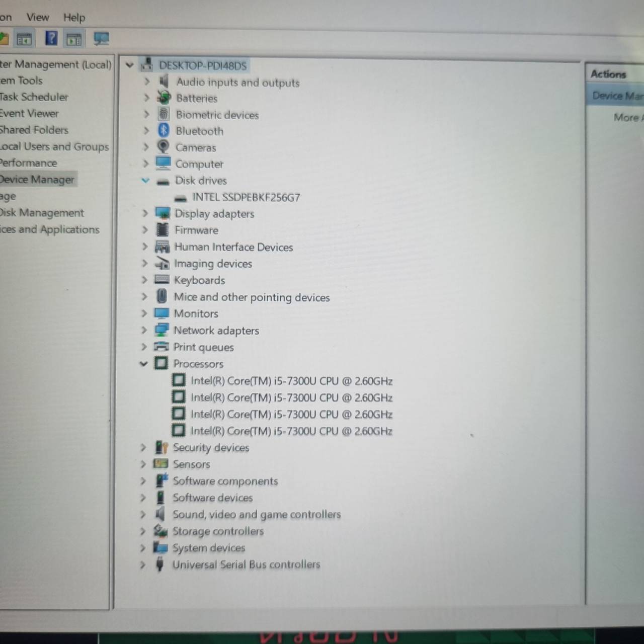Open the Help menu

coord(74,17)
